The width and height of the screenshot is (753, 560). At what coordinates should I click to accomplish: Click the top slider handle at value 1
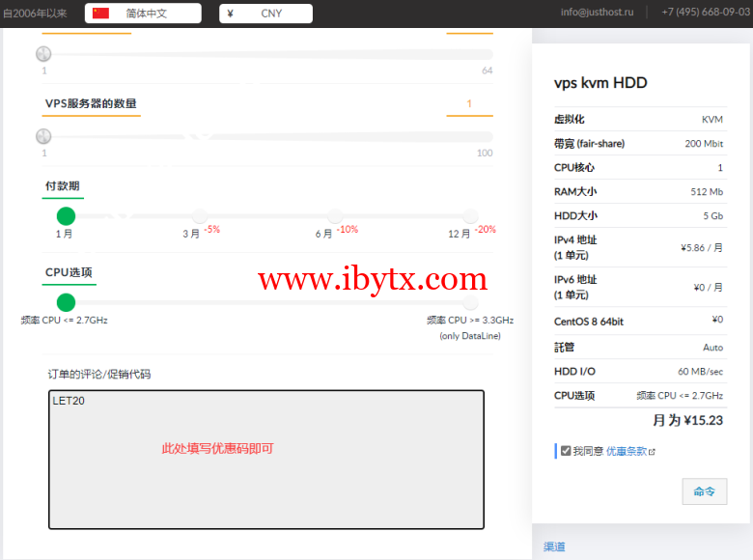click(43, 55)
